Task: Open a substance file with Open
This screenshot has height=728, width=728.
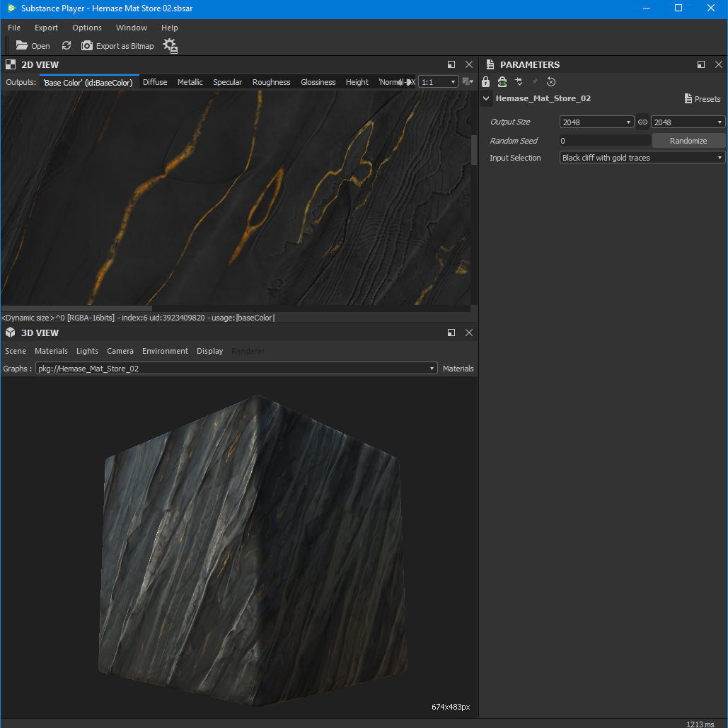Action: click(33, 45)
